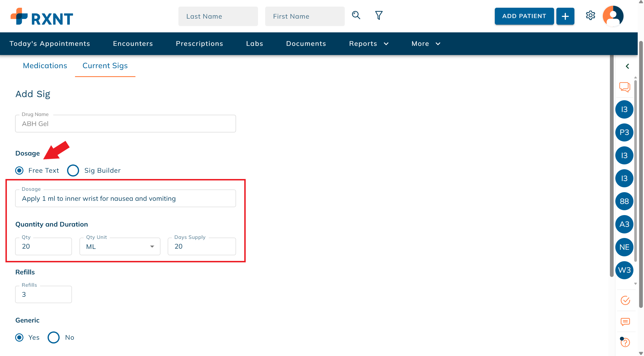Click the Days Supply input field
This screenshot has width=644, height=356.
coord(202,247)
